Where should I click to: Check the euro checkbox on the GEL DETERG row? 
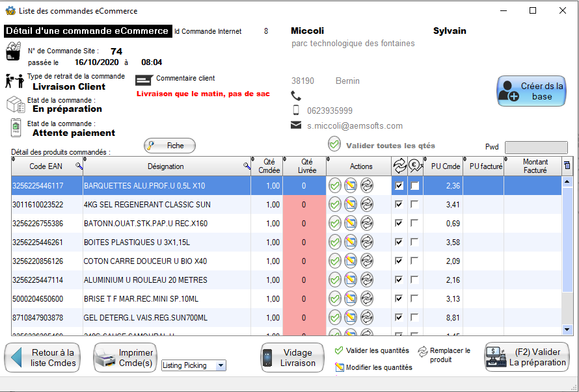point(414,317)
